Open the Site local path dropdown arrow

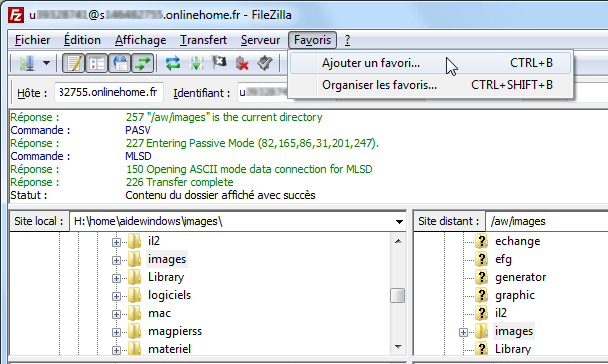tap(399, 222)
